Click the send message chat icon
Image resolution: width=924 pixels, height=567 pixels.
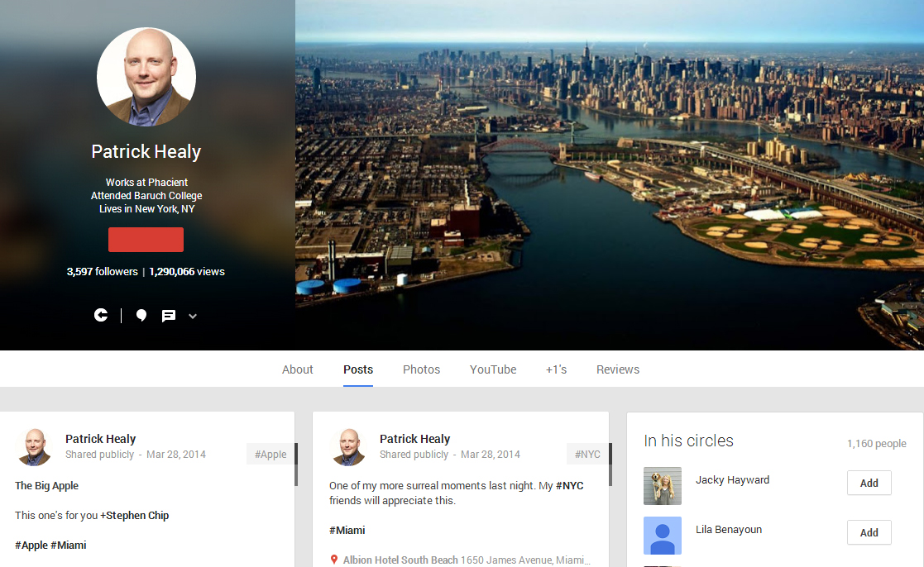click(169, 316)
